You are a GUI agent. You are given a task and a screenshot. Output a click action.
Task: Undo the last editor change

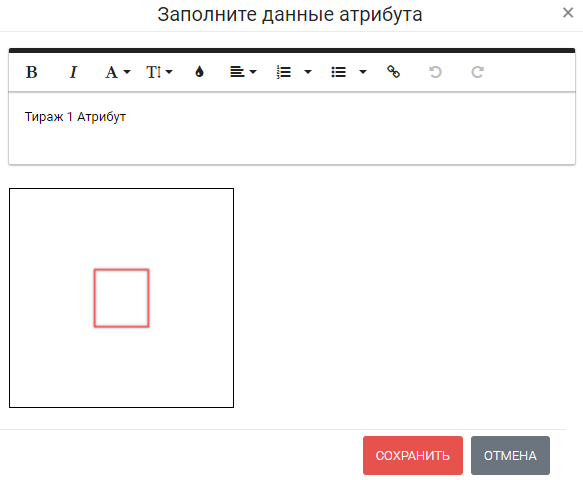[x=435, y=72]
